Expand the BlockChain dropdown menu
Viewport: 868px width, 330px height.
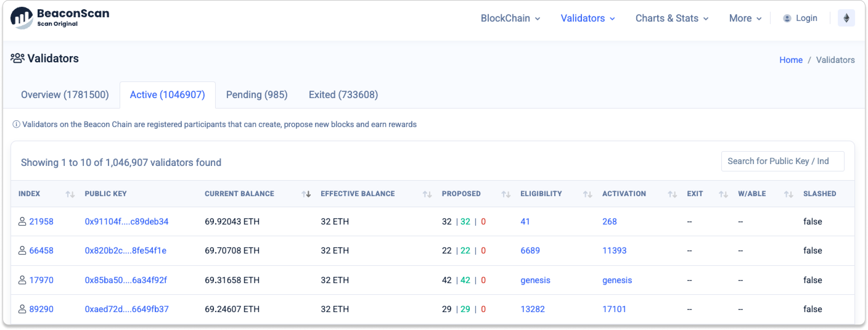(510, 18)
